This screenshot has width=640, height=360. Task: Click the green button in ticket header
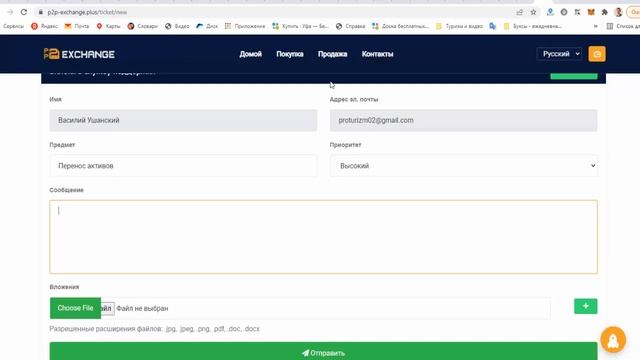coord(574,76)
